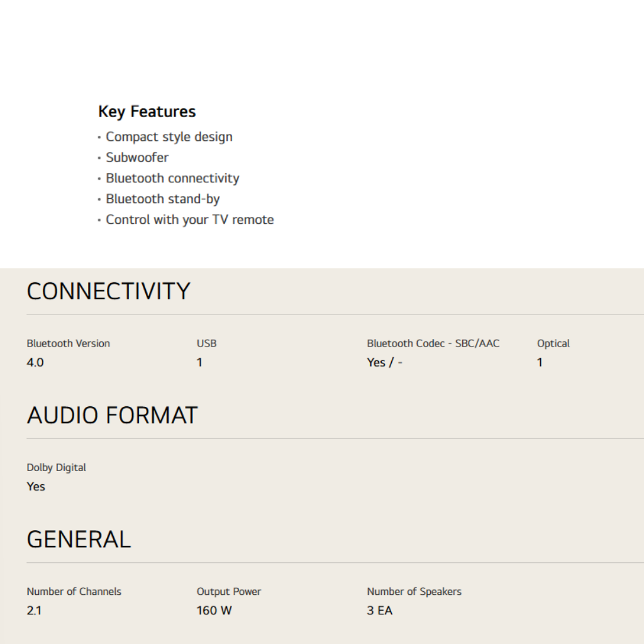Click the Bluetooth stand-by feature
This screenshot has width=644, height=644.
(x=162, y=199)
